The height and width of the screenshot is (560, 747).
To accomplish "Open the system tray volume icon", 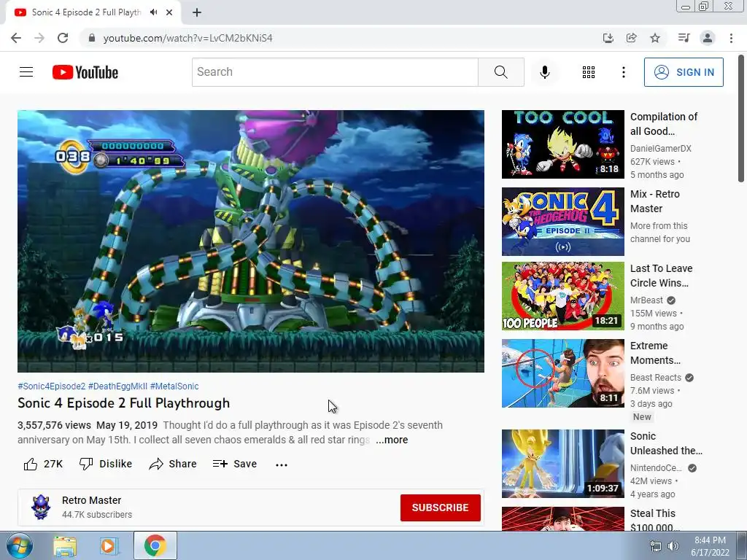I will coord(673,546).
